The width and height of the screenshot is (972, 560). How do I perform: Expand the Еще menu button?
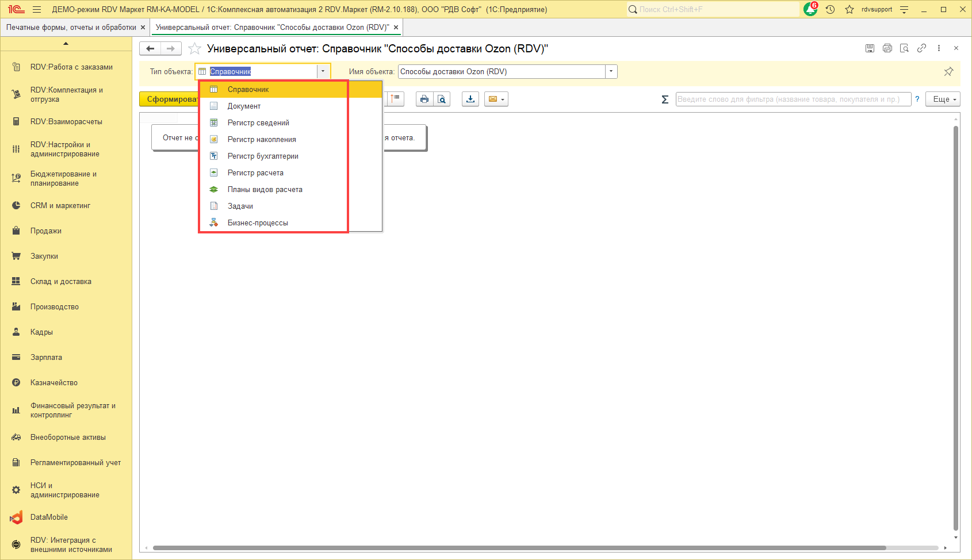943,99
